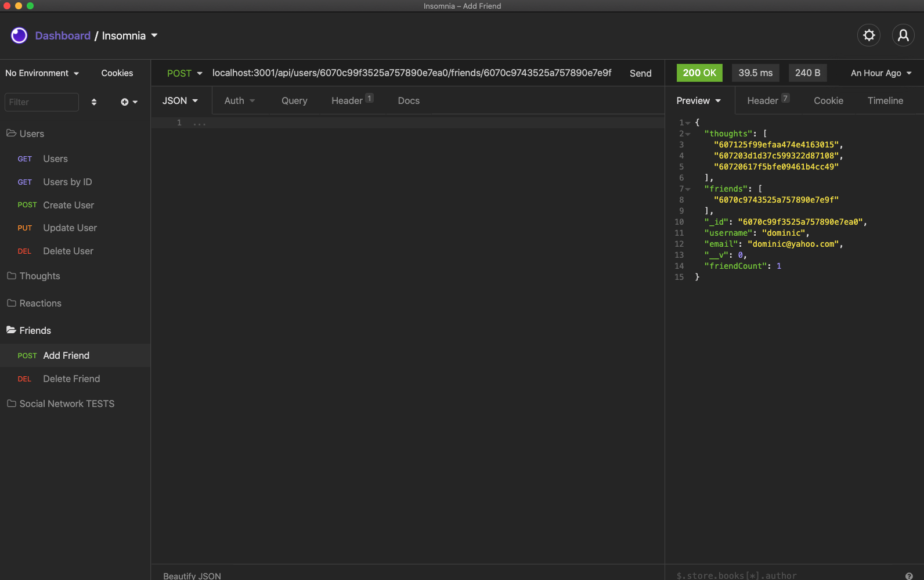Select the Add Friend request

point(75,355)
